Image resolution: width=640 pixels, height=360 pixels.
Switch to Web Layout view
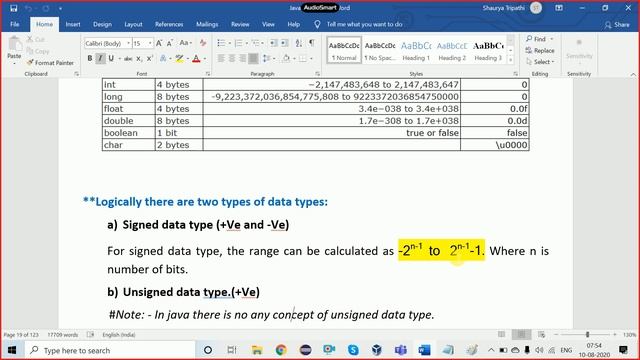(542, 335)
